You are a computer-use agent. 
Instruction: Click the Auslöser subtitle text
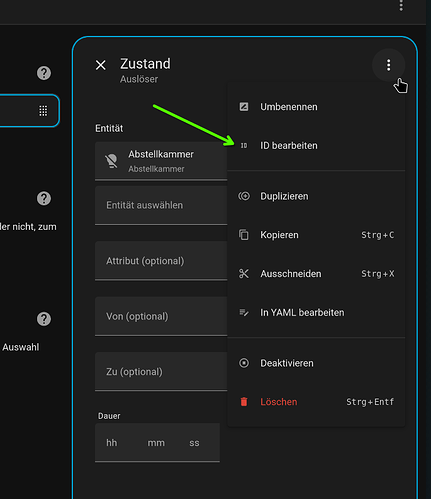[139, 79]
